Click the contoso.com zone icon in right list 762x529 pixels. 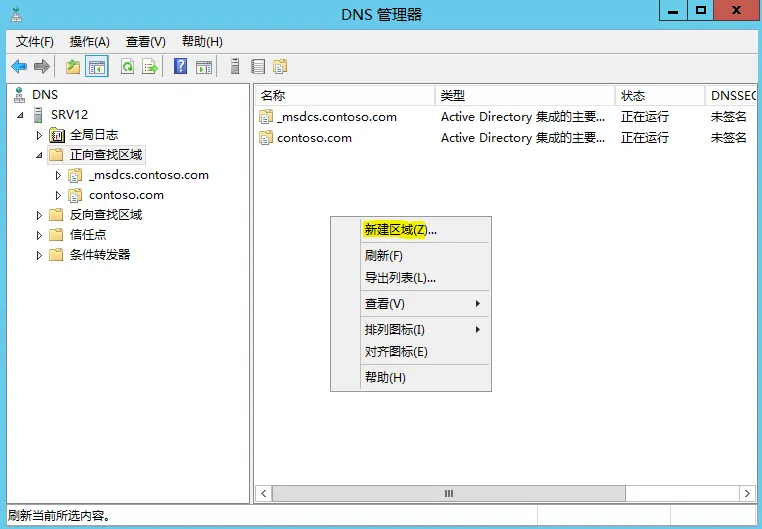(266, 138)
